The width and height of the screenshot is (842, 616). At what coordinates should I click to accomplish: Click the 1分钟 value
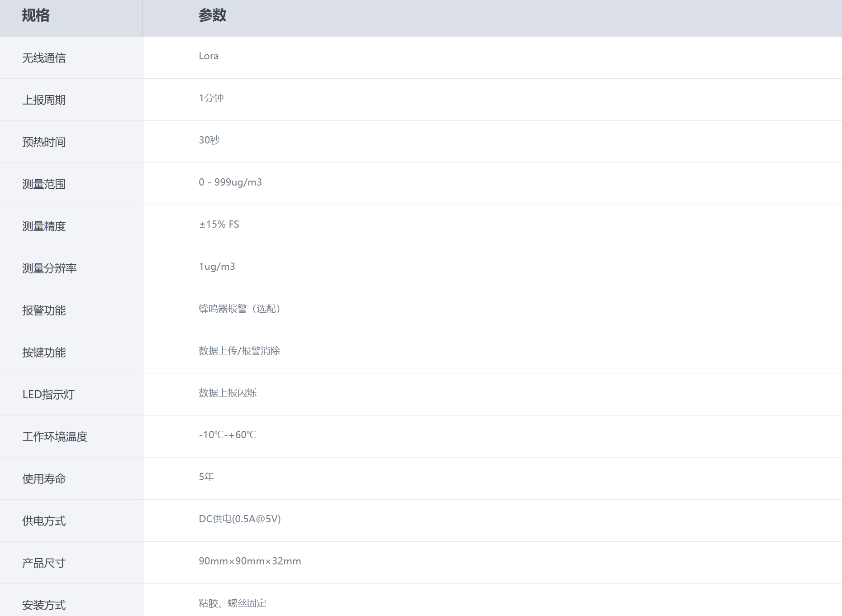tap(211, 98)
